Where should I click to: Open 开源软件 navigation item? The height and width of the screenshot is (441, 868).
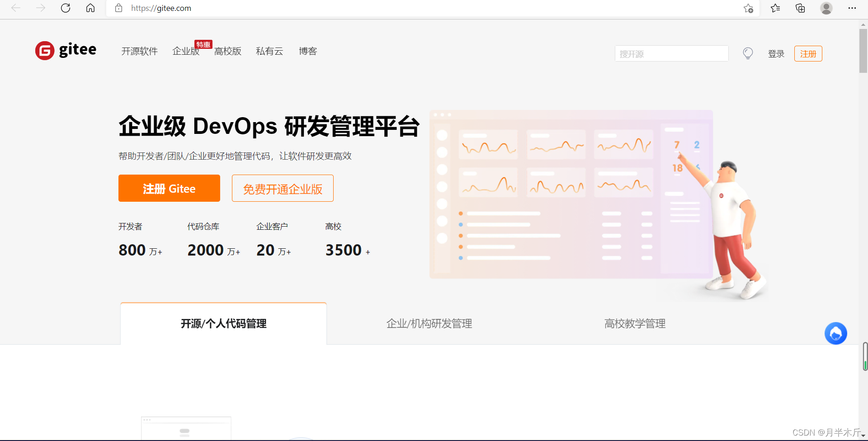(x=139, y=51)
